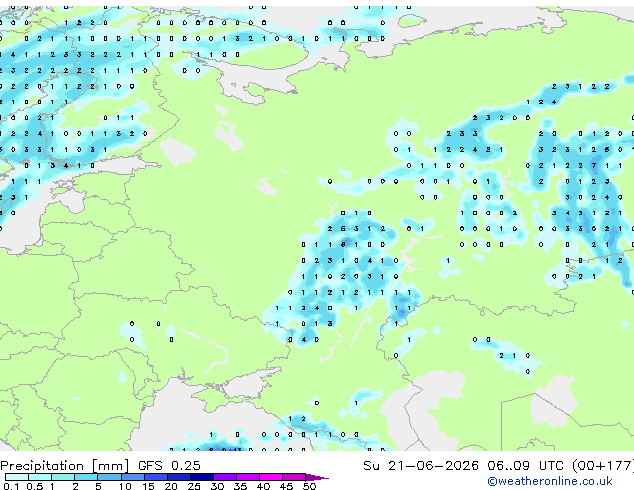Click the legend label '0.5'

point(35,486)
